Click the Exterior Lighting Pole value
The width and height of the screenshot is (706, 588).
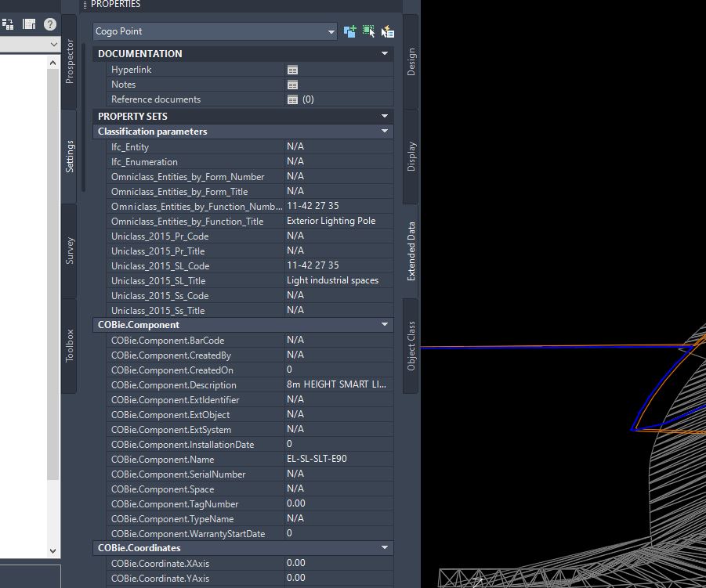(339, 221)
